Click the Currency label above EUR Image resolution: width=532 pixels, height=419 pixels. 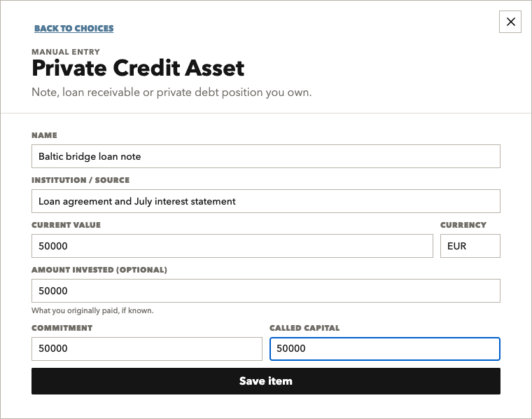(463, 225)
